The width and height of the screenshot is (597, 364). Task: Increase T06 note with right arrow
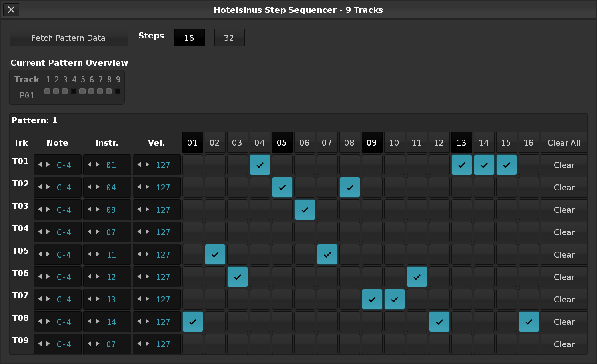[x=48, y=276]
